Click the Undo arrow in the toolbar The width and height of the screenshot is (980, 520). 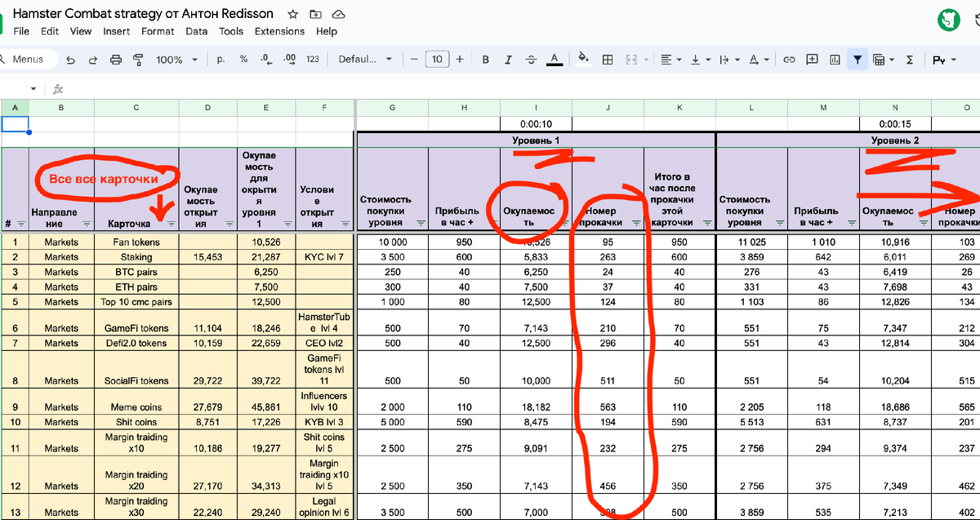pos(71,60)
